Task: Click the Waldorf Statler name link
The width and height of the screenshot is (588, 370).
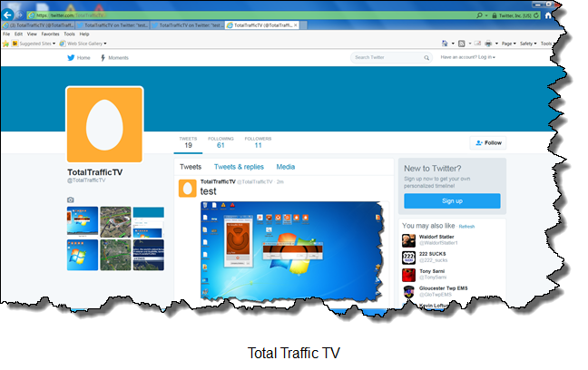Action: 436,237
